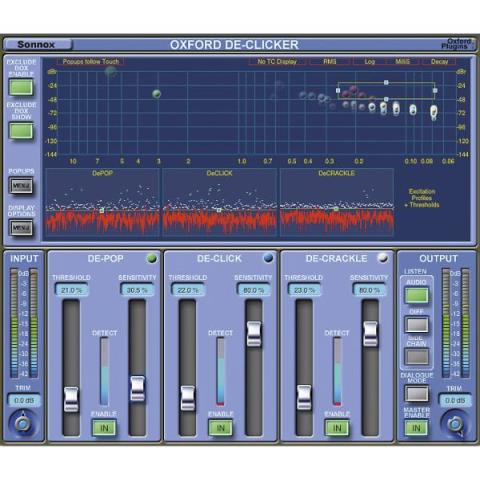
Task: Grab the De-Pop threshold fader handle
Action: tap(71, 399)
